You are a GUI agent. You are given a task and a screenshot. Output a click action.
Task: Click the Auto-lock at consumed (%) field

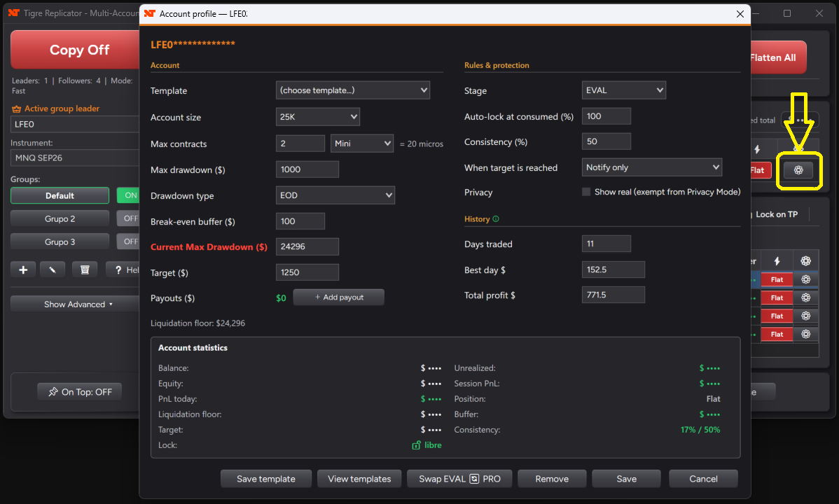[606, 115]
